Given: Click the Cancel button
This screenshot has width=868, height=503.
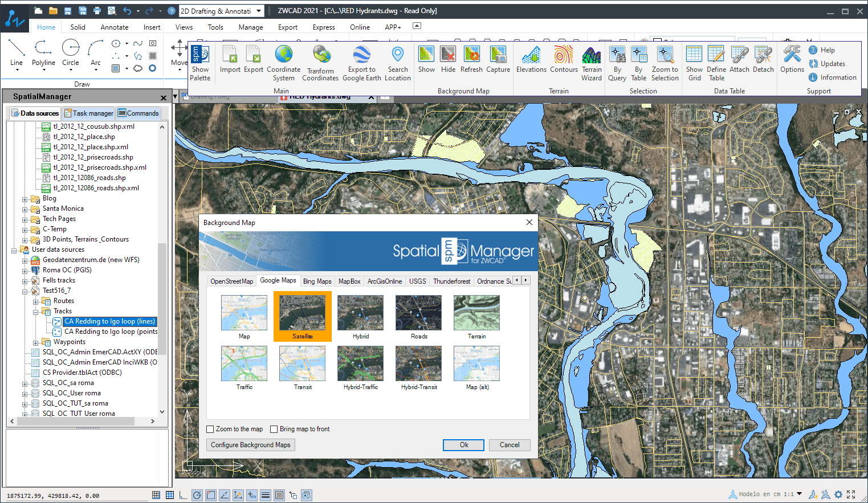Looking at the screenshot, I should coord(510,445).
